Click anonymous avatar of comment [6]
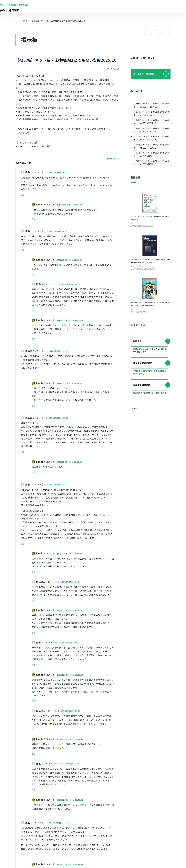 click(x=23, y=418)
